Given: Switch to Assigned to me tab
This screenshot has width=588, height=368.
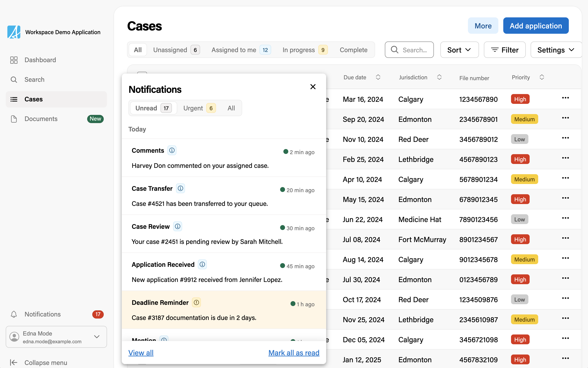Looking at the screenshot, I should [241, 50].
